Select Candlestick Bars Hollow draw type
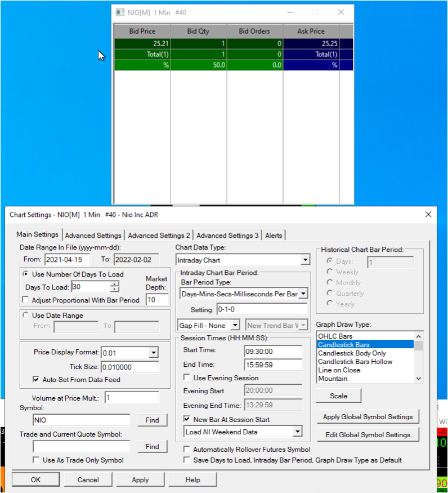This screenshot has height=493, width=448. coord(366,362)
